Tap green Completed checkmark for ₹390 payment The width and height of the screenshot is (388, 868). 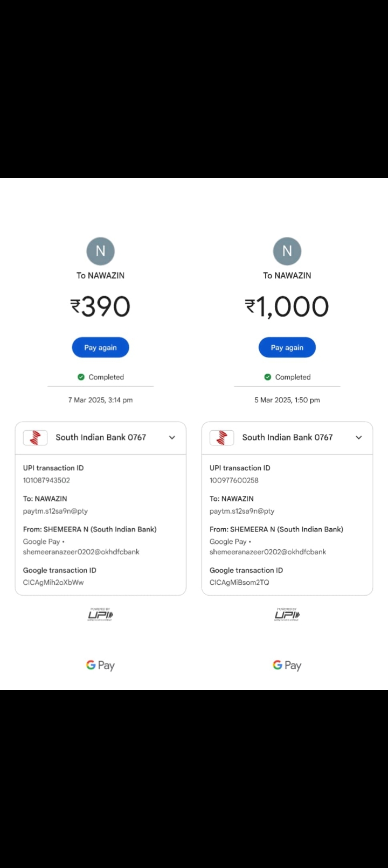click(x=81, y=377)
